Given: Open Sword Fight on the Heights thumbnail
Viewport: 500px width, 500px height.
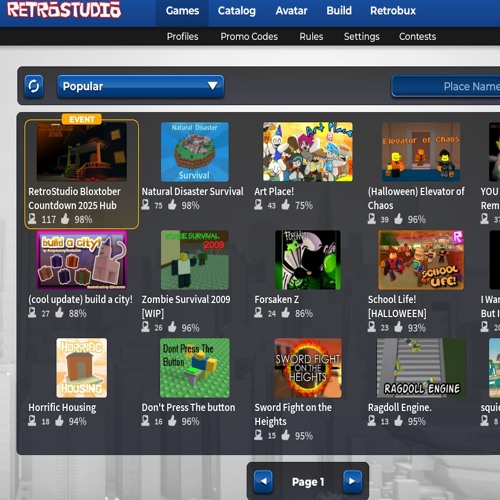Looking at the screenshot, I should click(x=308, y=368).
